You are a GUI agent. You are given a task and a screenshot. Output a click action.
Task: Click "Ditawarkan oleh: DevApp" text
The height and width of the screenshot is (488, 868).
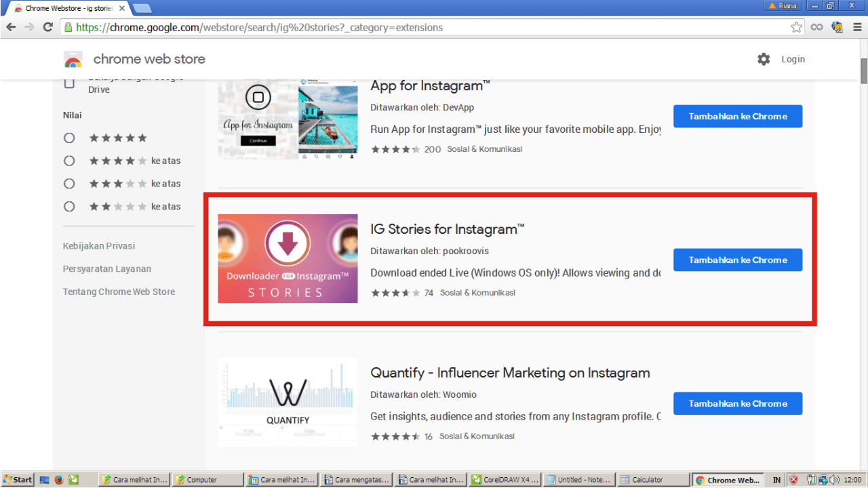point(422,107)
